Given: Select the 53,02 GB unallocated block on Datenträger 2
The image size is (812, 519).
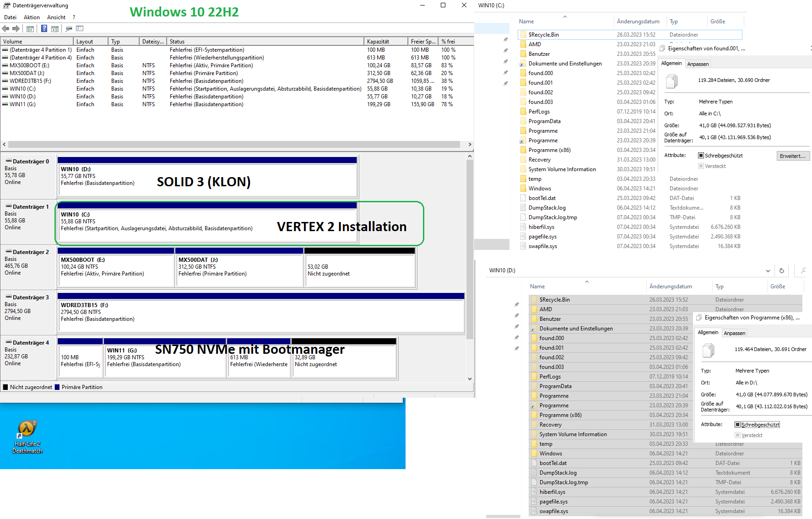Looking at the screenshot, I should click(360, 267).
